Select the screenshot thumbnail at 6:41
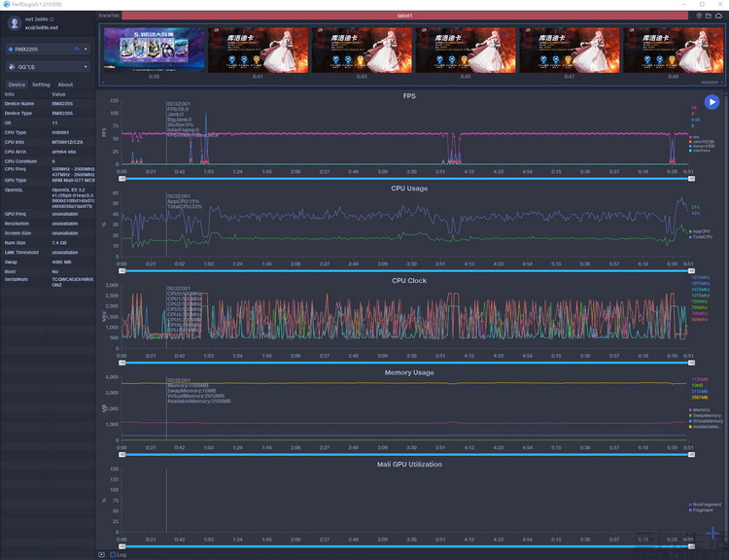 258,50
